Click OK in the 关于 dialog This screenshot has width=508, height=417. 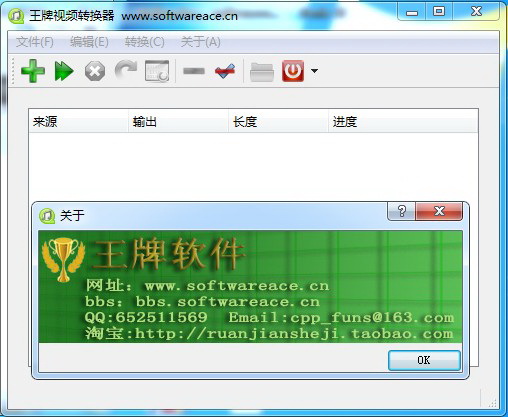424,360
